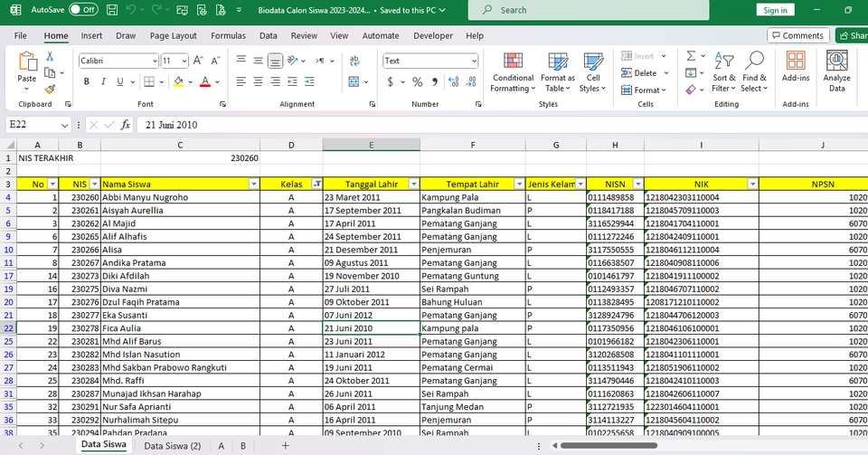Click Increase Decimal icon

[x=453, y=82]
